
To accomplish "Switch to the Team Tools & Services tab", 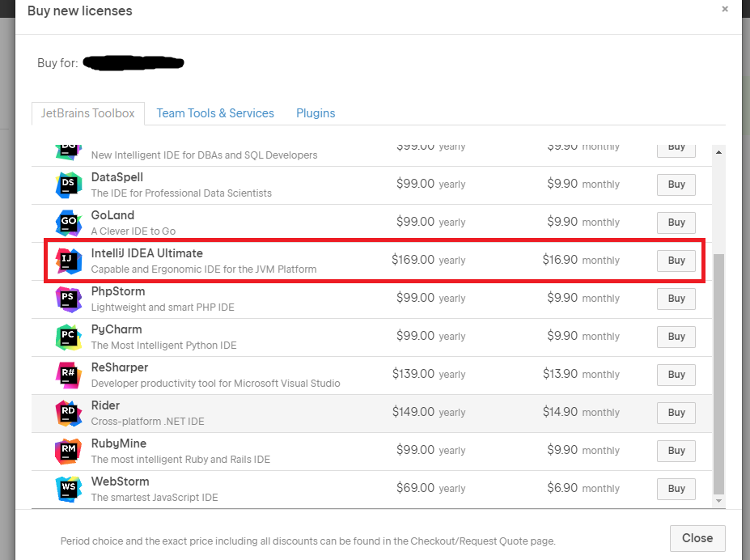I will (215, 113).
